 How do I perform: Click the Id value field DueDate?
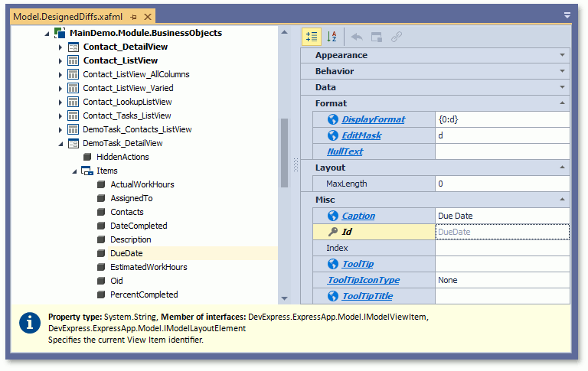click(502, 232)
